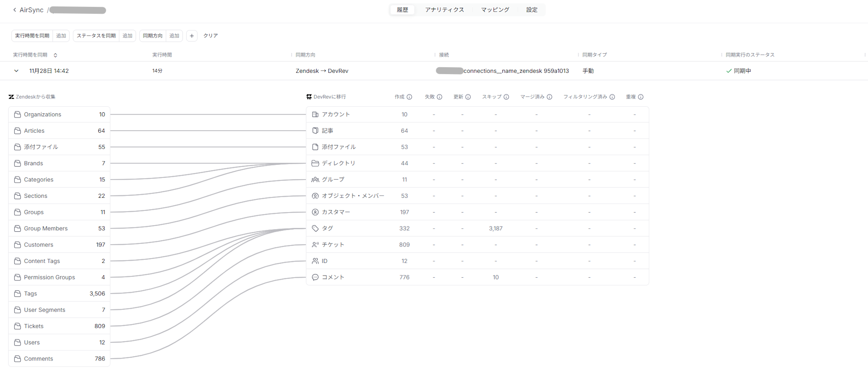This screenshot has height=390, width=868.
Task: Click the plus icon to add filter
Action: click(x=192, y=36)
